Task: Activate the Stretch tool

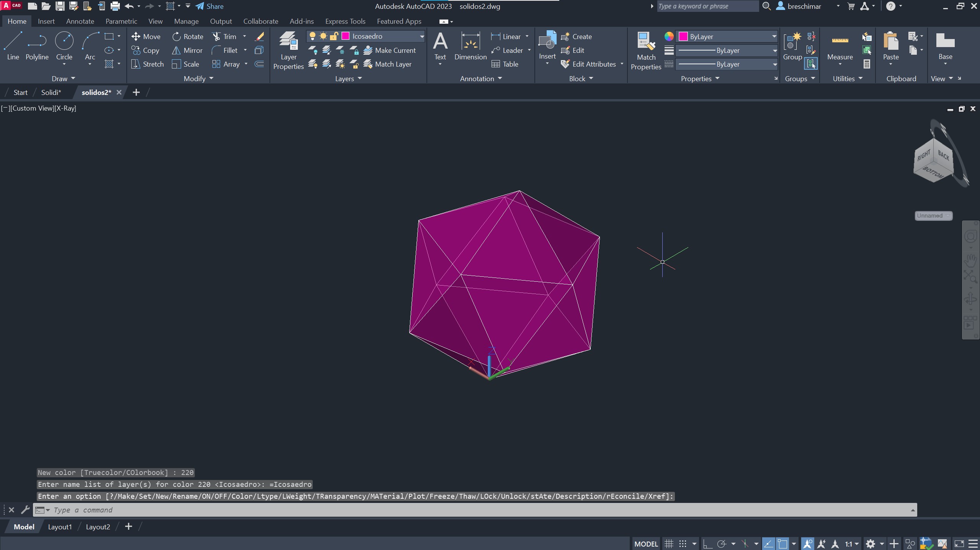Action: (147, 64)
